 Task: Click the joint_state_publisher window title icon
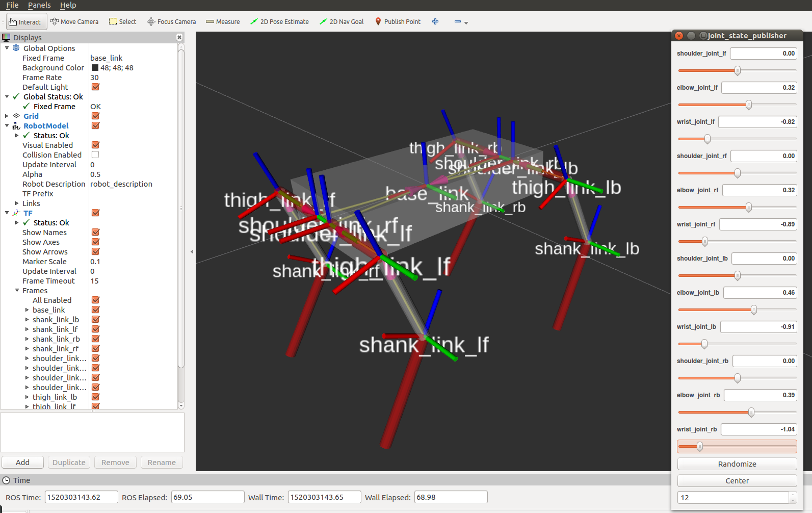(703, 35)
